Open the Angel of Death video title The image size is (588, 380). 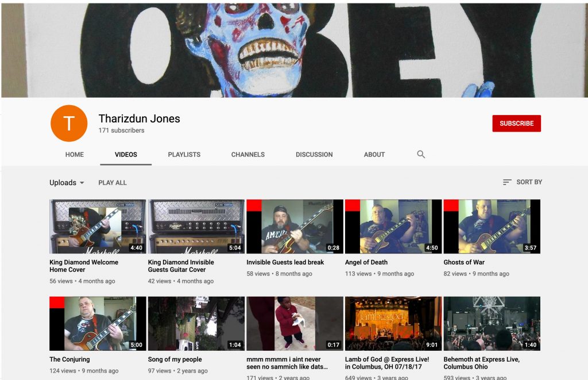(x=366, y=262)
